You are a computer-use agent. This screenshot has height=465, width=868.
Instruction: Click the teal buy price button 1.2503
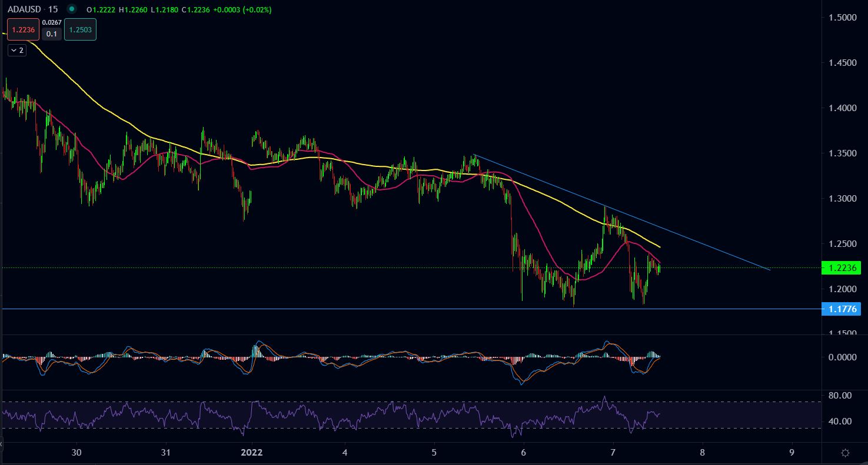(80, 29)
